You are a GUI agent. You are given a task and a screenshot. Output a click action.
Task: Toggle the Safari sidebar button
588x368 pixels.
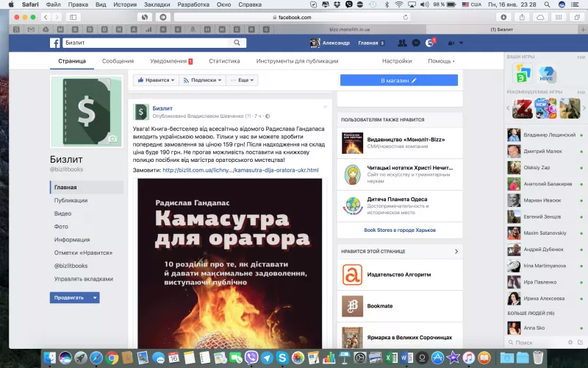(73, 17)
